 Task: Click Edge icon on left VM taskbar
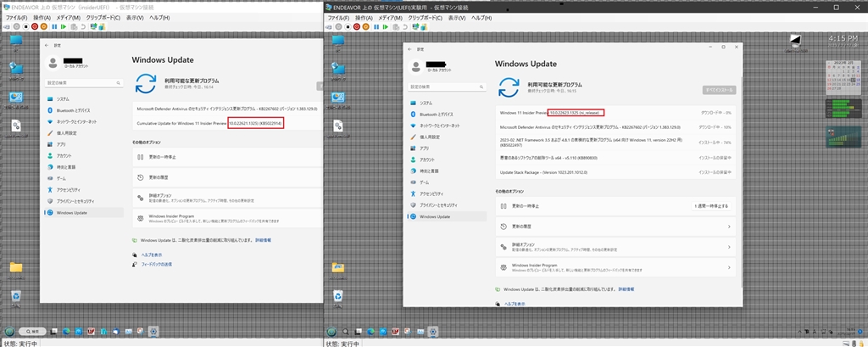point(65,332)
